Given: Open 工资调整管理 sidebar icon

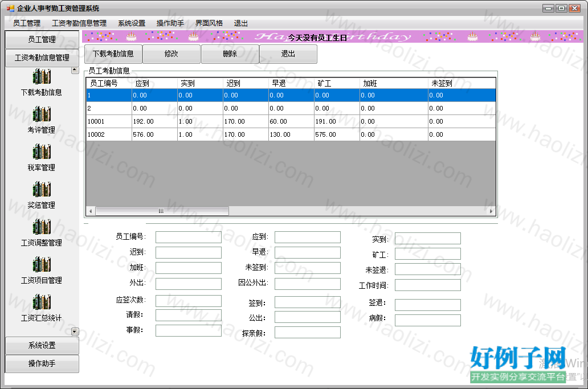Looking at the screenshot, I should (42, 227).
